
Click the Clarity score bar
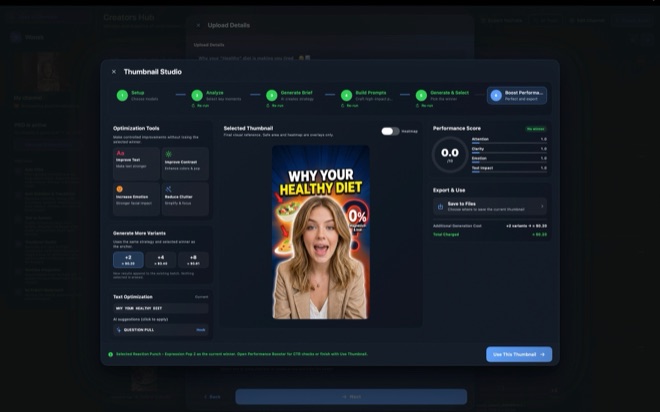509,153
